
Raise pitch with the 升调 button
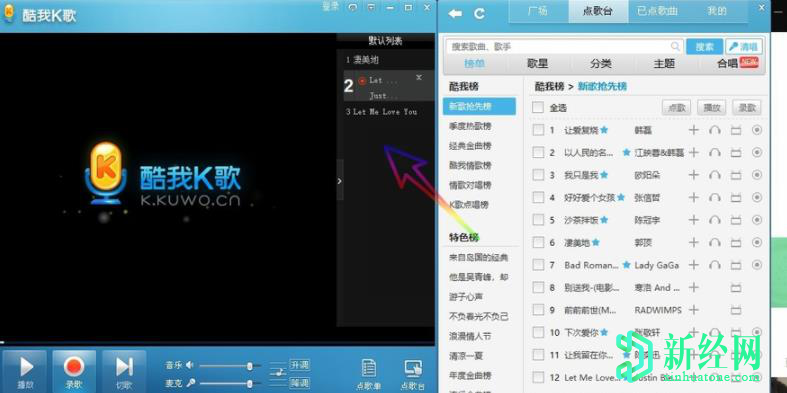point(300,364)
